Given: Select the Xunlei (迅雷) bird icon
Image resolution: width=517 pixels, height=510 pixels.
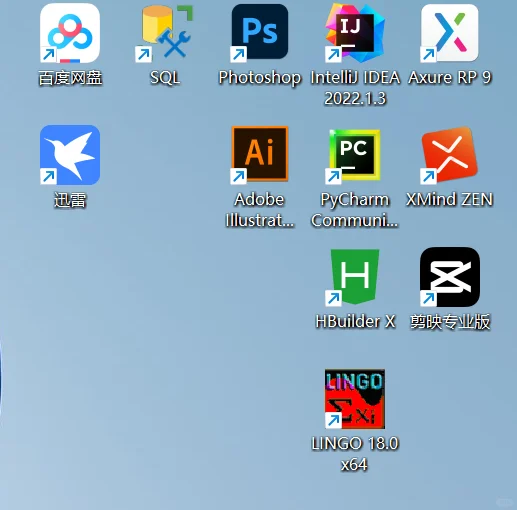Looking at the screenshot, I should point(70,155).
